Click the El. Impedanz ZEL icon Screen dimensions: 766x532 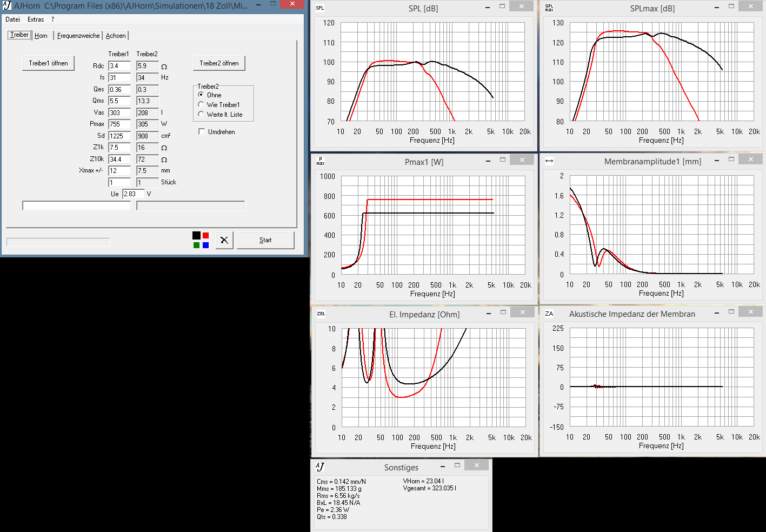tap(321, 314)
